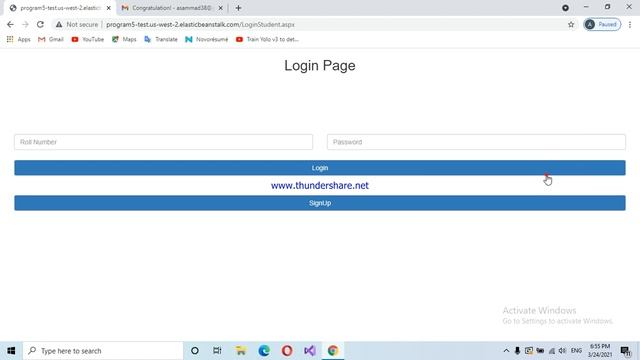Open Opera browser from taskbar
This screenshot has height=360, width=640.
click(287, 351)
